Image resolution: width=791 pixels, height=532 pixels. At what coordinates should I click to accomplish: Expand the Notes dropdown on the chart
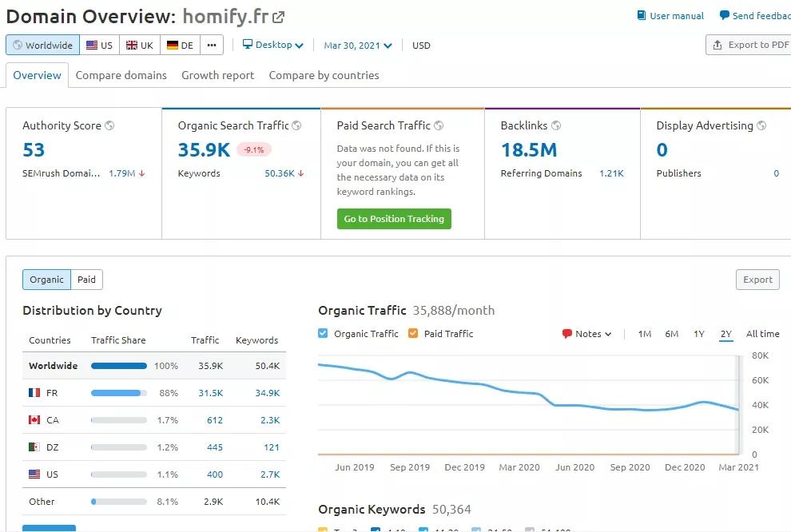tap(586, 333)
